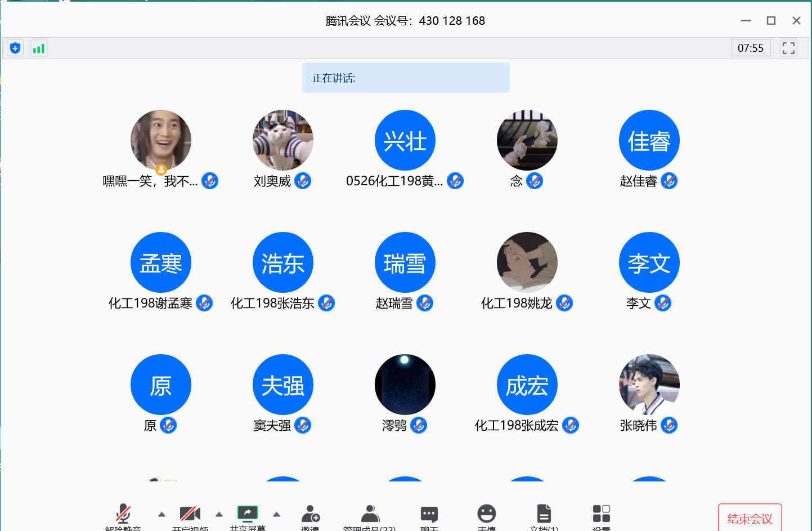This screenshot has height=531, width=812.
Task: Open the manage members (22) panel
Action: point(370,514)
